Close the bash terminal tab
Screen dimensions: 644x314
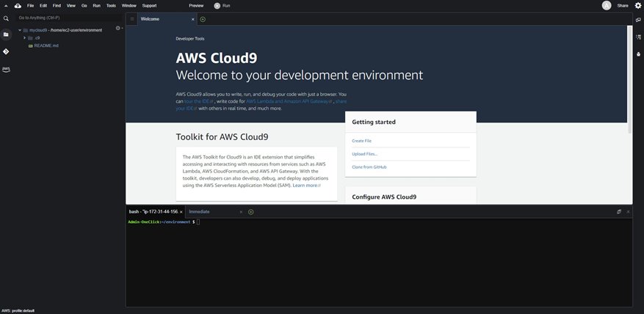tap(181, 212)
